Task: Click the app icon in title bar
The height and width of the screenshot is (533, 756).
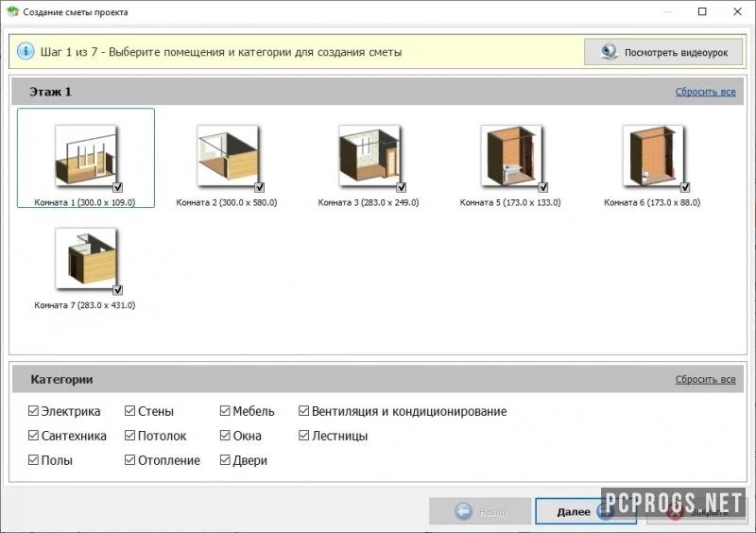Action: [x=12, y=11]
